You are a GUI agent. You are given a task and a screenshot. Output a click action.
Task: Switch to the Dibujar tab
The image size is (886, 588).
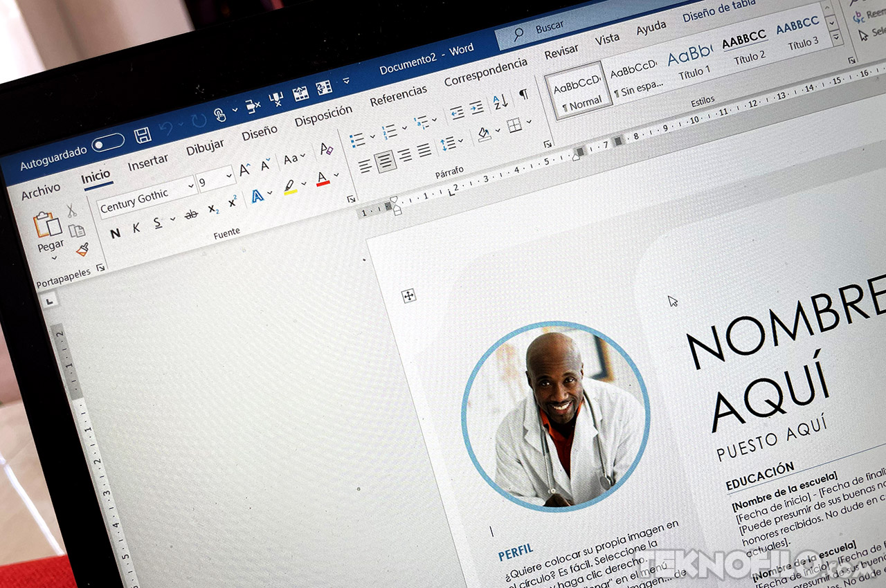pos(205,146)
